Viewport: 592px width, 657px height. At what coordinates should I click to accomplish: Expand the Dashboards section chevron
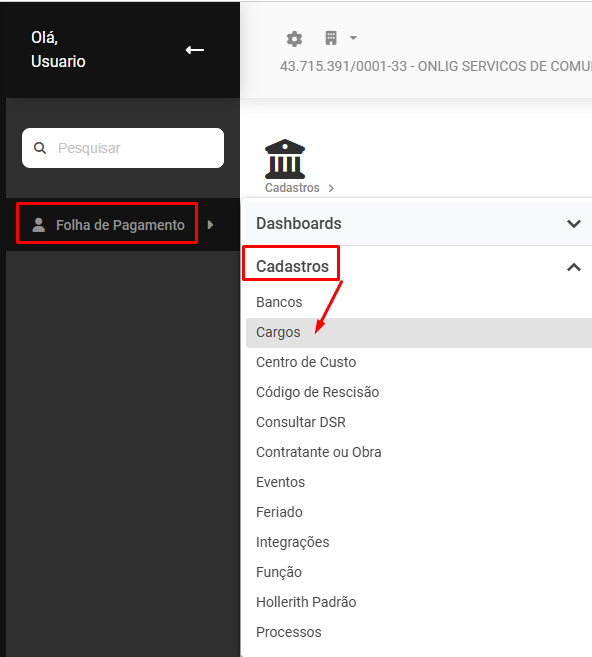(574, 224)
